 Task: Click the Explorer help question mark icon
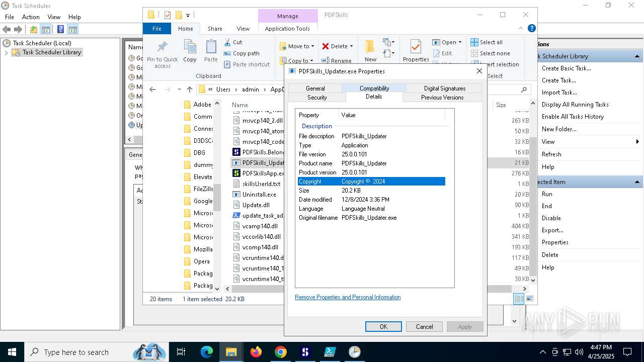coord(531,28)
